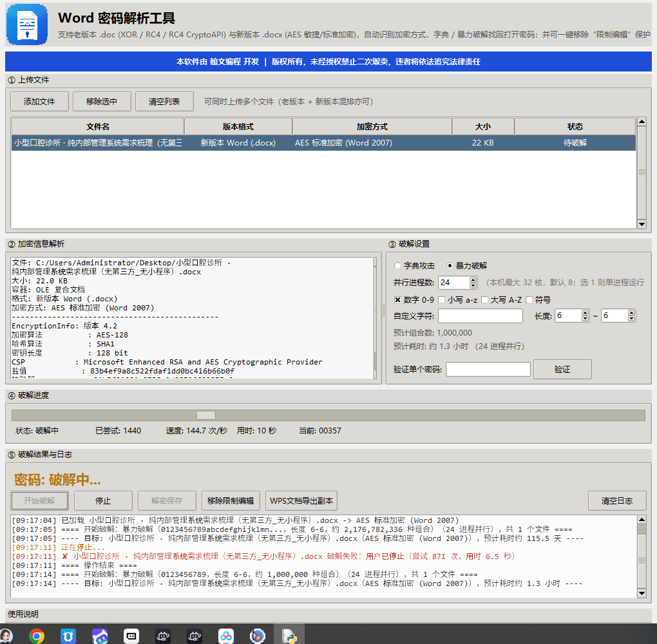The width and height of the screenshot is (657, 644).
Task: Focus the 自定义字符 input field
Action: [480, 316]
